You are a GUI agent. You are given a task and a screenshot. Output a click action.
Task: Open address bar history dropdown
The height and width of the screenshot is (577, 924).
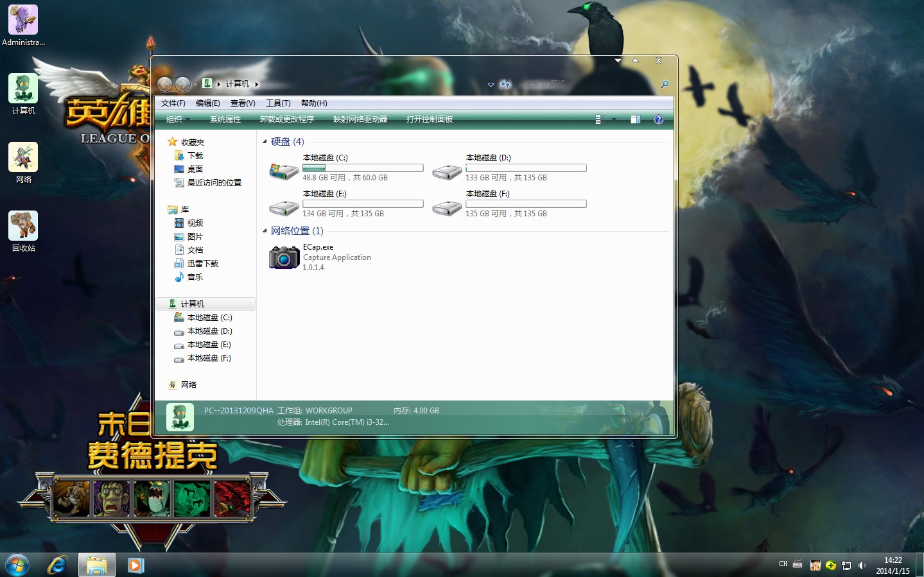[x=491, y=84]
